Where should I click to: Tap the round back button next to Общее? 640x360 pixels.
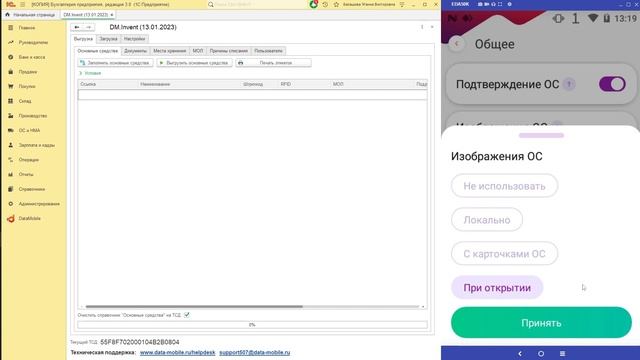(x=457, y=44)
